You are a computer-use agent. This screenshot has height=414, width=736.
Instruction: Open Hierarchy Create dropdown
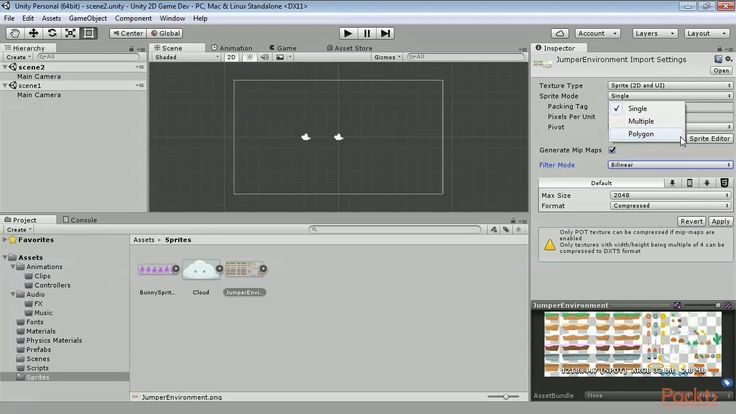pyautogui.click(x=18, y=57)
